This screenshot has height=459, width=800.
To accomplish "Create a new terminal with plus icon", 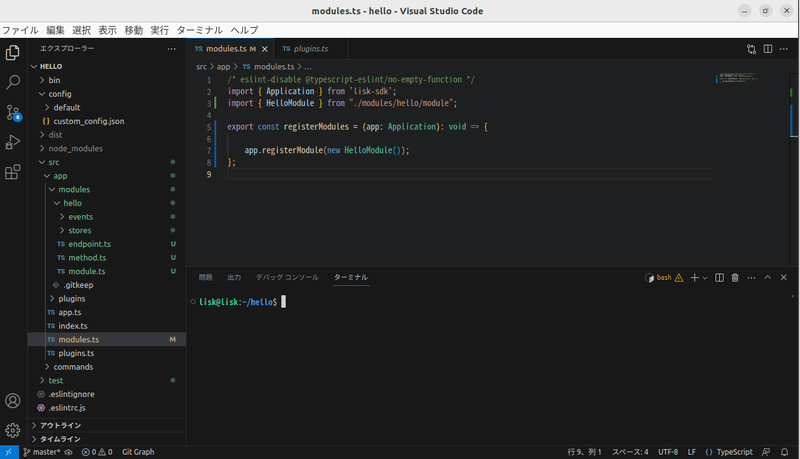I will click(x=694, y=277).
